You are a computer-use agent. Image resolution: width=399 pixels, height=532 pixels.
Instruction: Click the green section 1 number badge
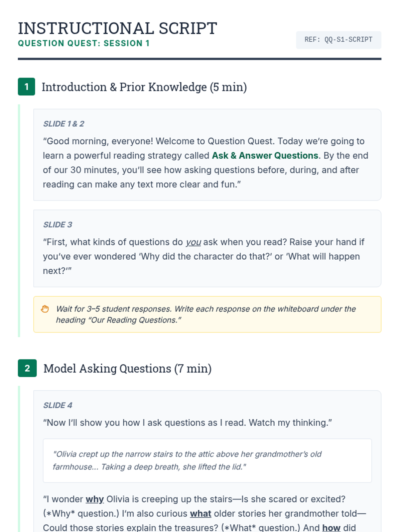(x=27, y=87)
